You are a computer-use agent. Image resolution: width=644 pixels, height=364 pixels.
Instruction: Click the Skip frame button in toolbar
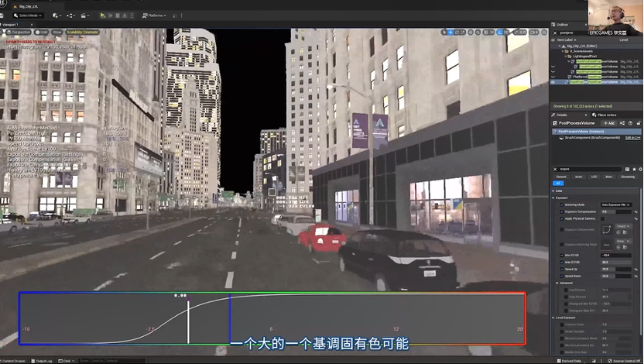110,15
